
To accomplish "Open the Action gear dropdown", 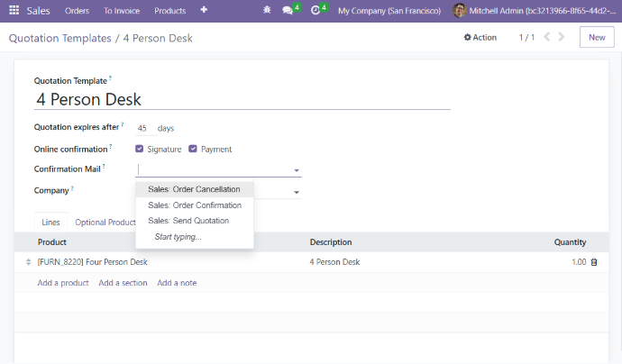I will [x=480, y=38].
